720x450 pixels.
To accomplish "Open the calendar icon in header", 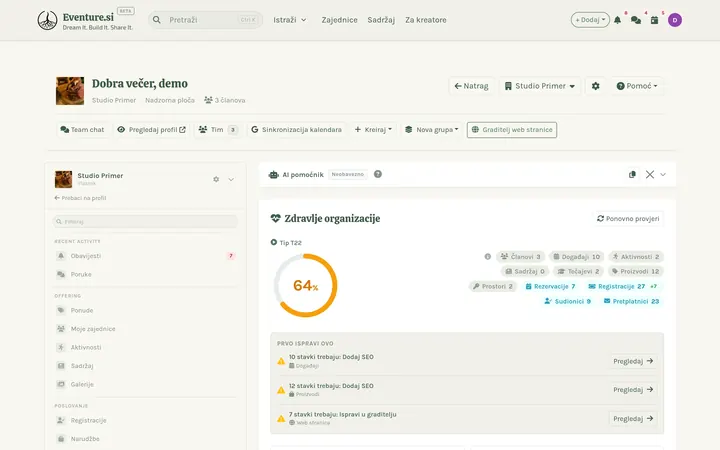I will [654, 20].
